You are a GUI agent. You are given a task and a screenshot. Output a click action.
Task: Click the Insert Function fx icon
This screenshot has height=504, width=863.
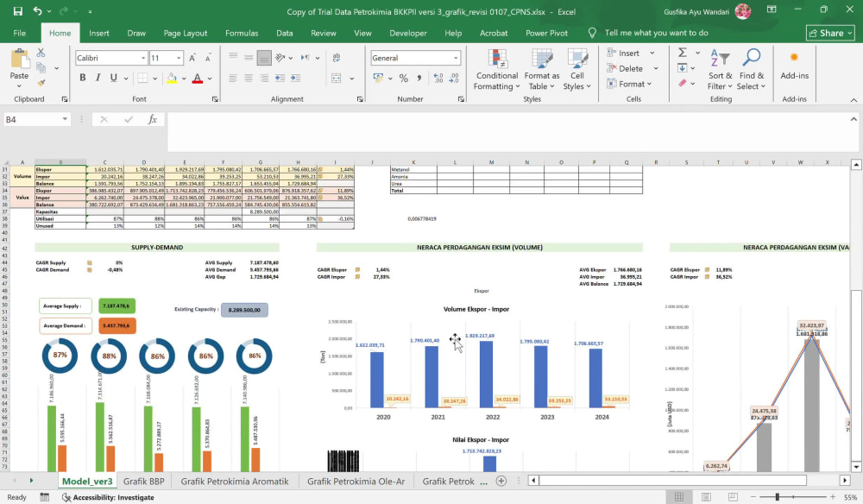[153, 119]
